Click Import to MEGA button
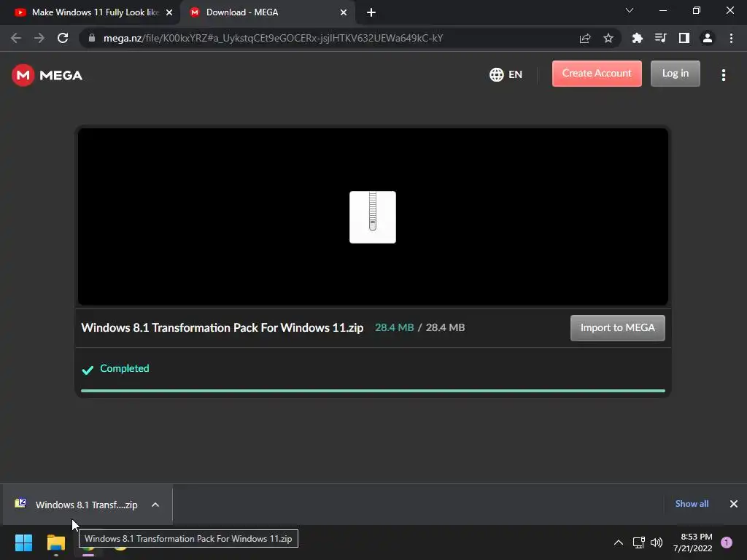The height and width of the screenshot is (560, 747). 617,327
